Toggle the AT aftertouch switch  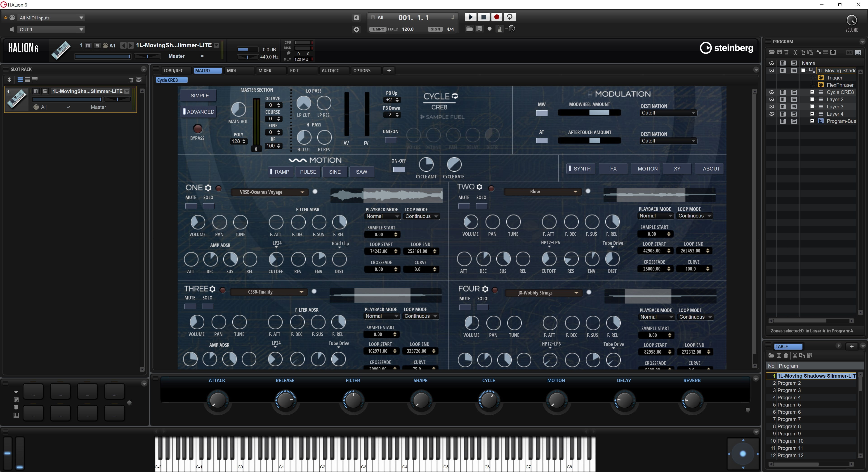coord(542,140)
